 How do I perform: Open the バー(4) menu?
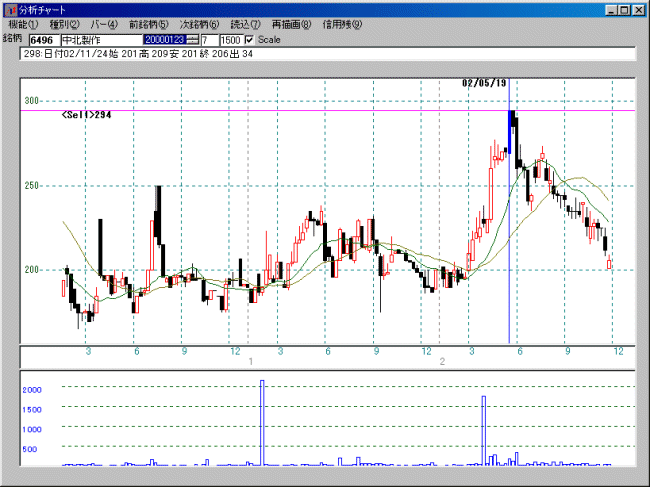click(104, 23)
